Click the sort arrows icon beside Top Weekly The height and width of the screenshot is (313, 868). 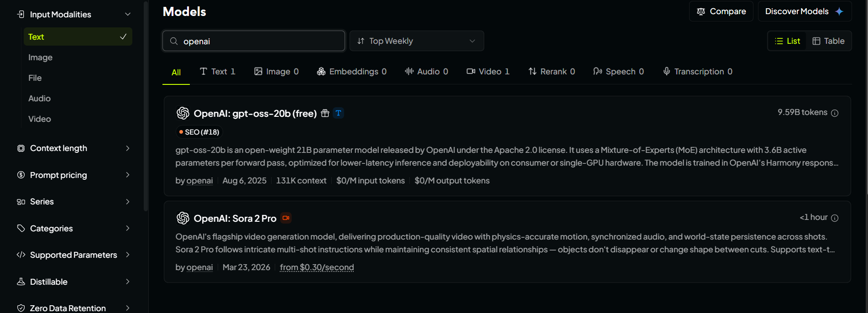pyautogui.click(x=361, y=41)
